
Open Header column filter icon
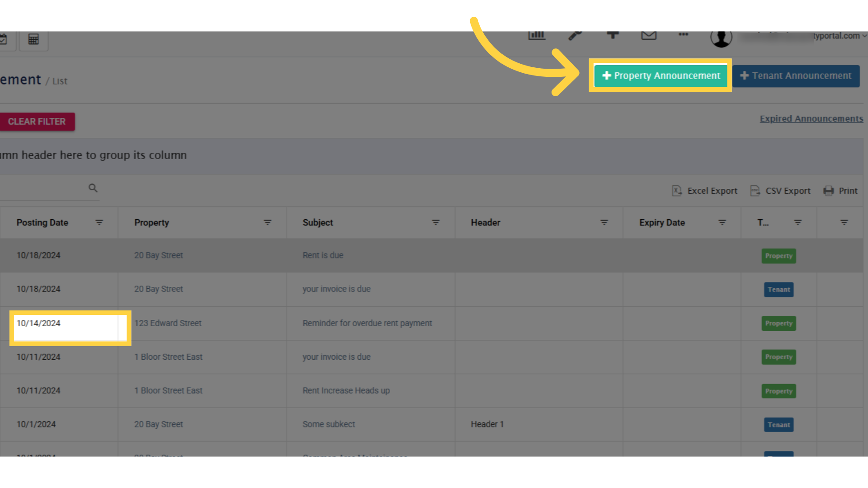click(604, 222)
